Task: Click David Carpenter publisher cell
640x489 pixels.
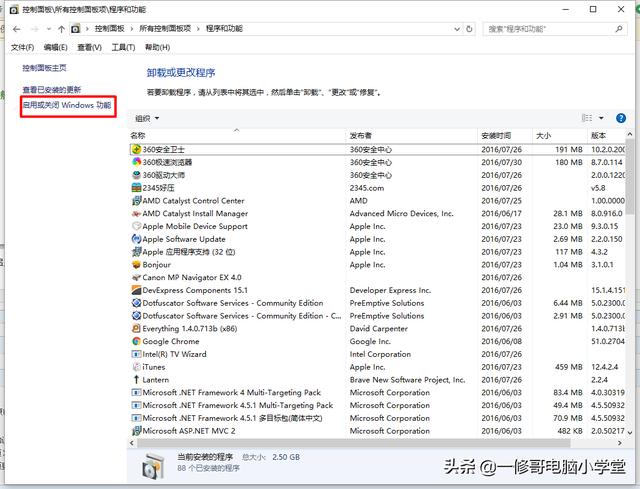Action: tap(378, 329)
